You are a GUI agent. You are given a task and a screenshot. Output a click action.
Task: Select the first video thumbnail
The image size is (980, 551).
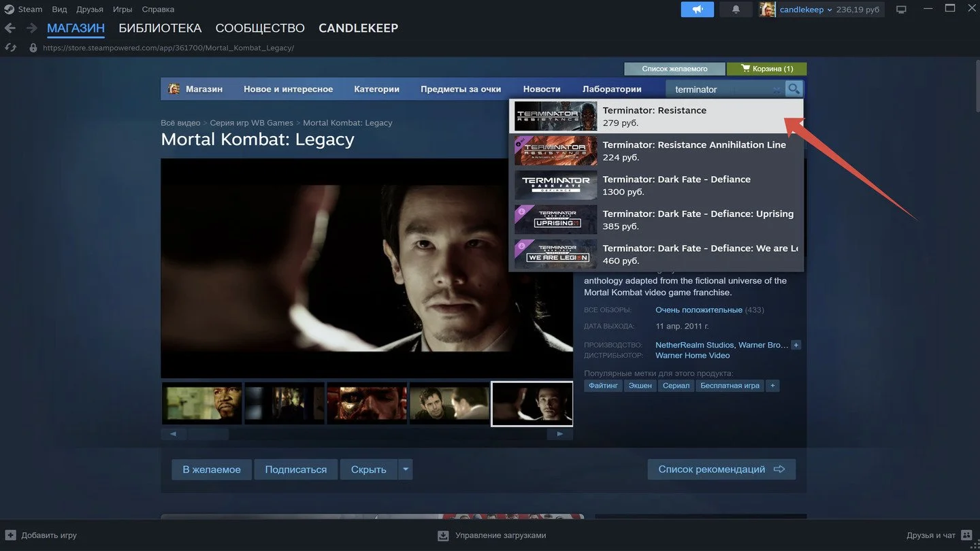coord(202,404)
